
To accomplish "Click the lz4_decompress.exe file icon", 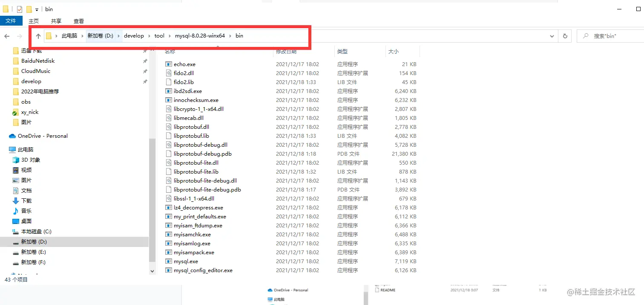I will [x=168, y=207].
